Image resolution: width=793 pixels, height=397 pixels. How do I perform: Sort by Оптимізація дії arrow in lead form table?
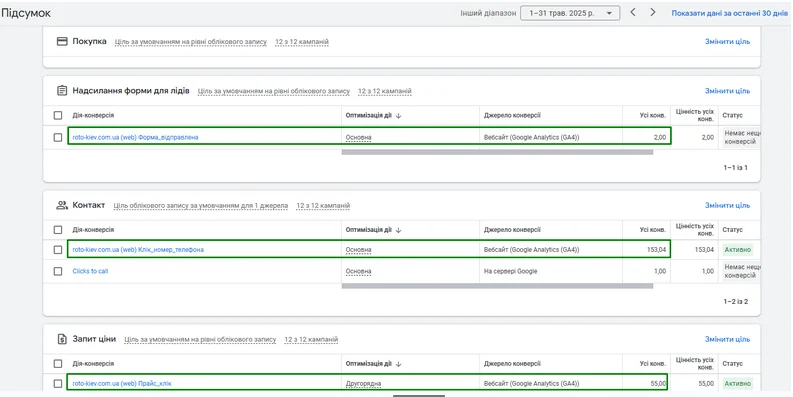tap(399, 115)
